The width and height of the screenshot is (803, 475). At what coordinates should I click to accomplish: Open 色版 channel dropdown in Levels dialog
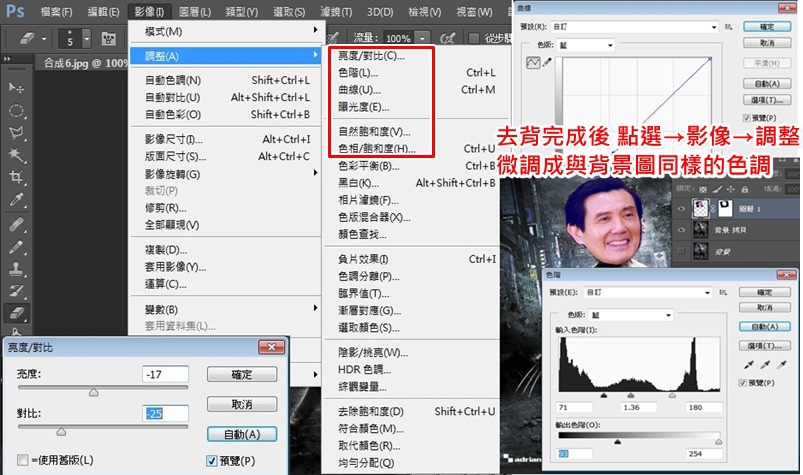(630, 315)
